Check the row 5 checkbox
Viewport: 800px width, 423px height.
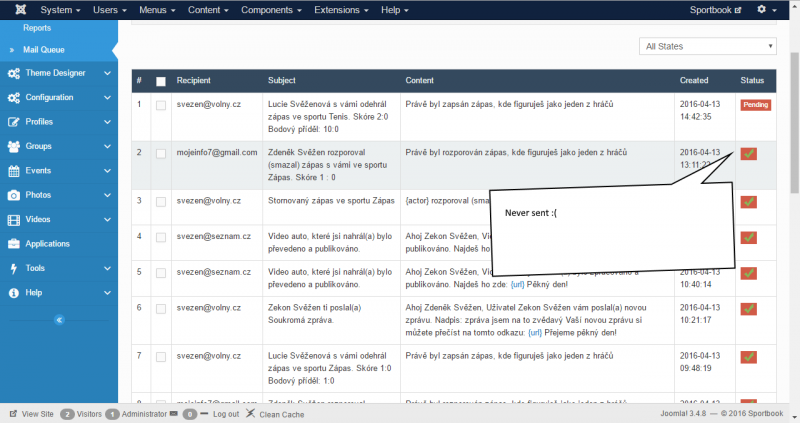pyautogui.click(x=161, y=273)
